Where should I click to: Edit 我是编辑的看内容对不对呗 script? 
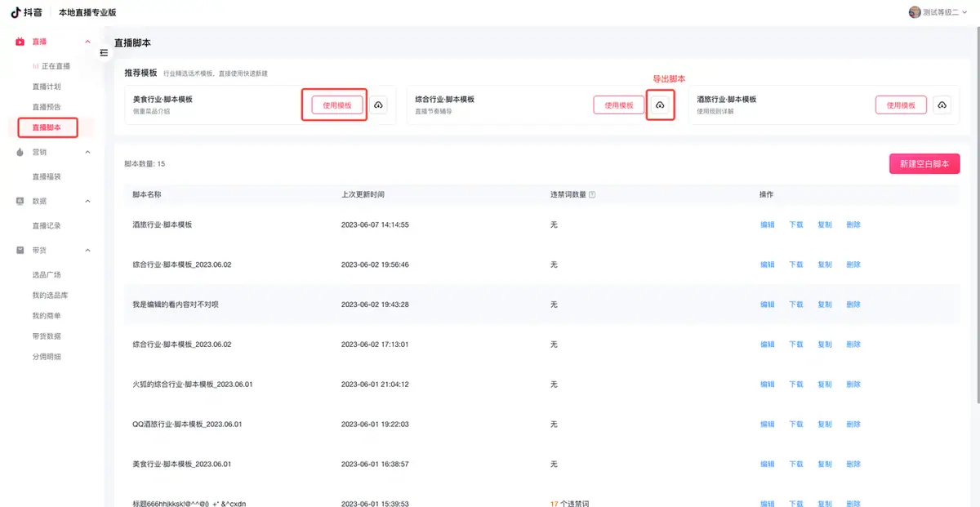(x=768, y=305)
